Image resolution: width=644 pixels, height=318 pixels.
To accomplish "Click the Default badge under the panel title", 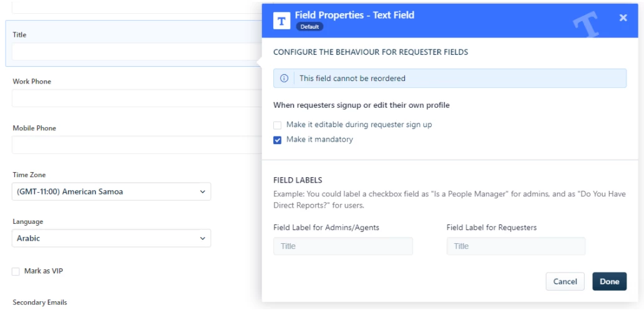I will (310, 27).
